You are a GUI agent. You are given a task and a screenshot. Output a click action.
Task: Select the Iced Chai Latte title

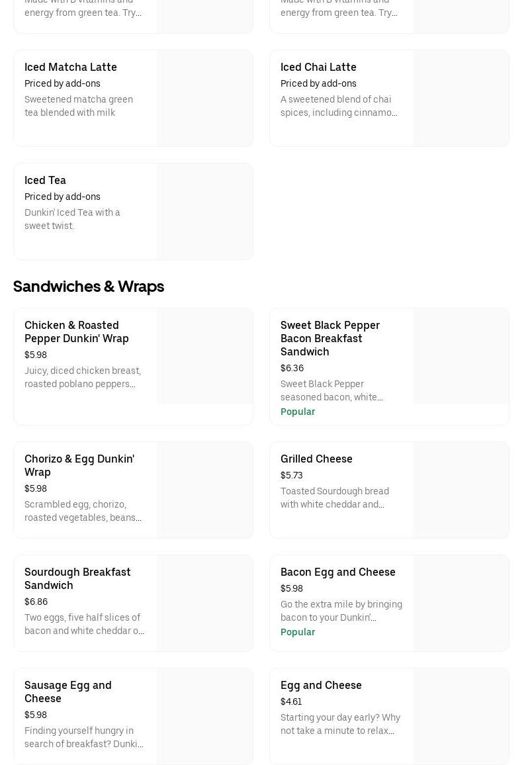coord(318,67)
